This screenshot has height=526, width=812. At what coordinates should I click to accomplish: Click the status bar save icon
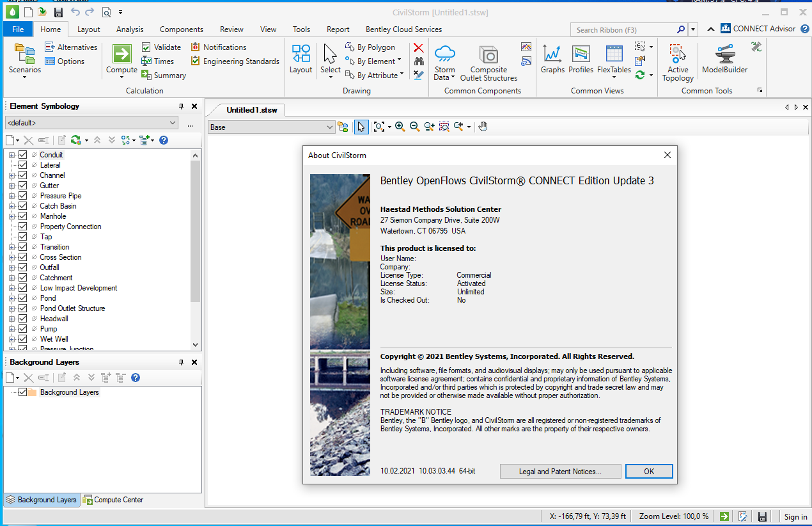[762, 516]
